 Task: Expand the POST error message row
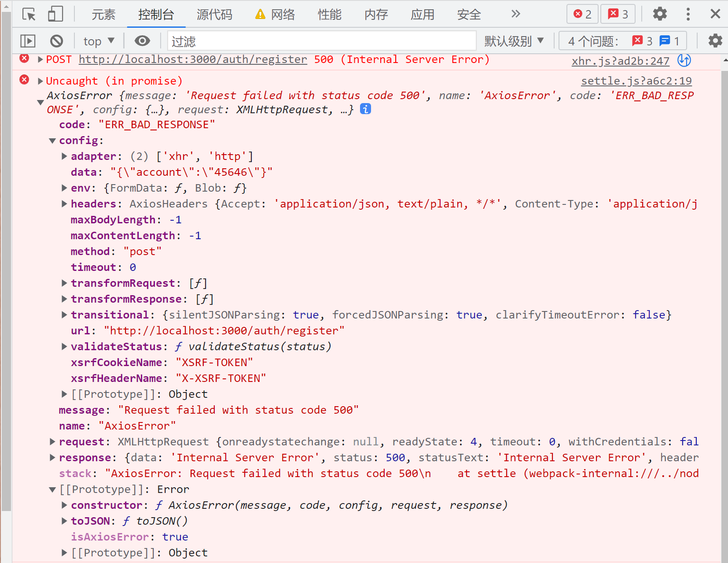(40, 59)
